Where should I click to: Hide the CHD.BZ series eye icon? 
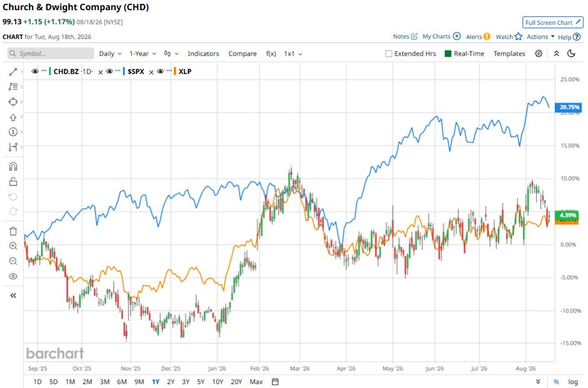point(35,71)
